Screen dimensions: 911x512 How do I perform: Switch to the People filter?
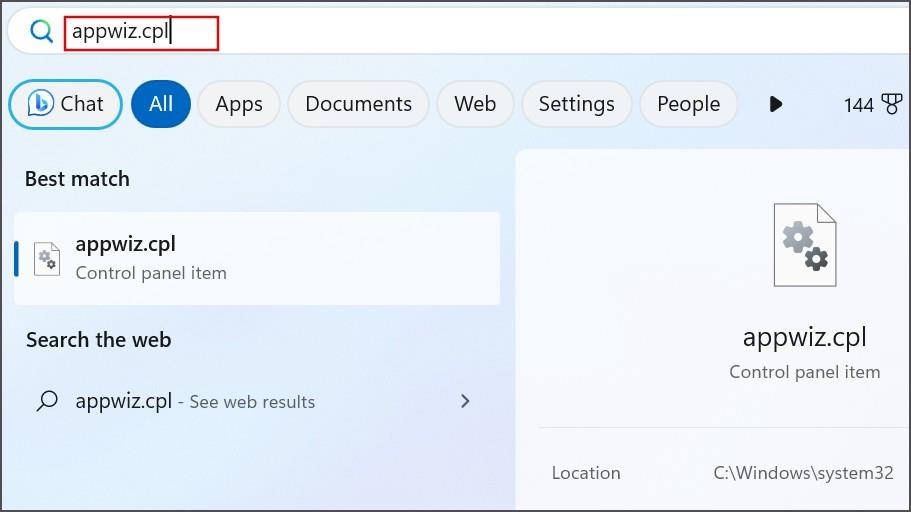click(x=688, y=104)
